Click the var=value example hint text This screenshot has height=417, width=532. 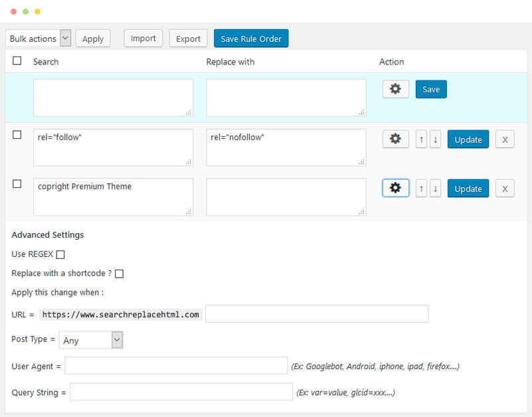345,392
